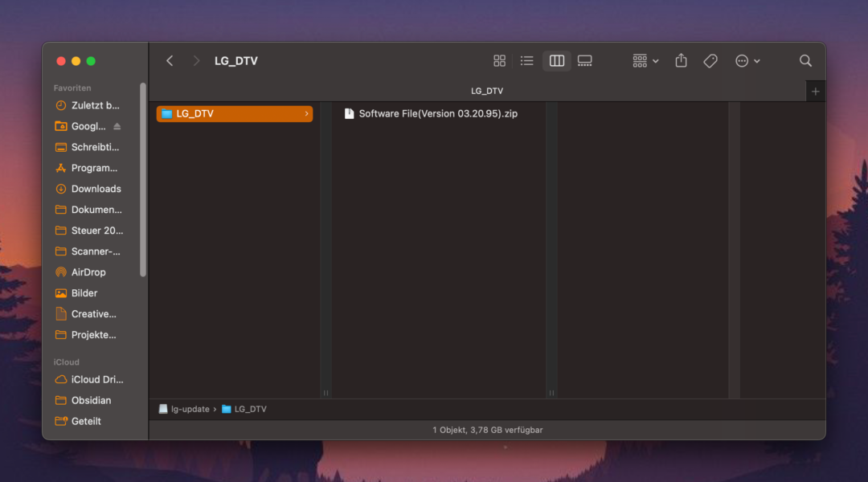Open the group-by dropdown menu
Image resolution: width=868 pixels, height=482 pixels.
645,61
